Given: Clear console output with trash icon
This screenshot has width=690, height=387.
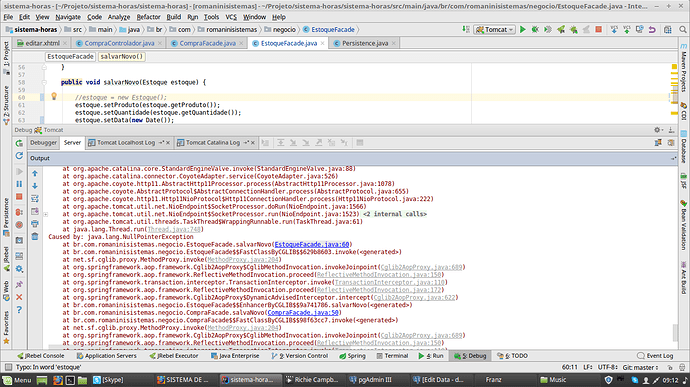Looking at the screenshot, I should click(x=35, y=237).
